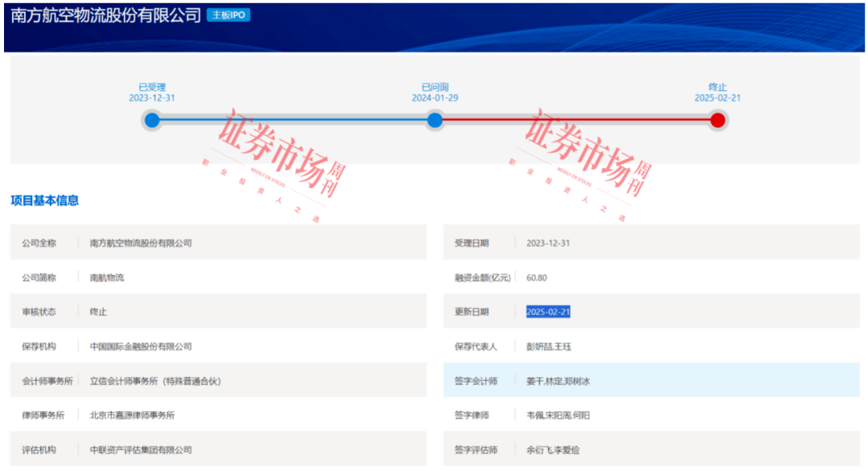868x471 pixels.
Task: Click the red 终止 timeline dot
Action: 718,121
